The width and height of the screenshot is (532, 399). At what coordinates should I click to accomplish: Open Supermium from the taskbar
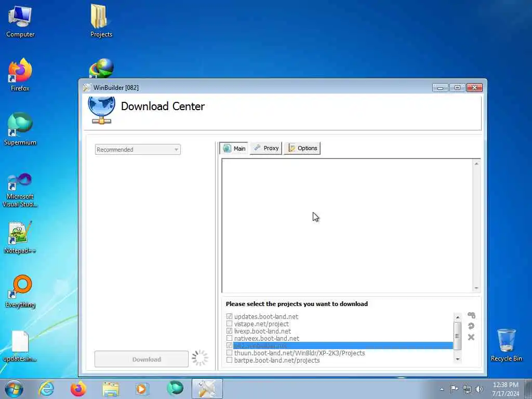click(175, 389)
